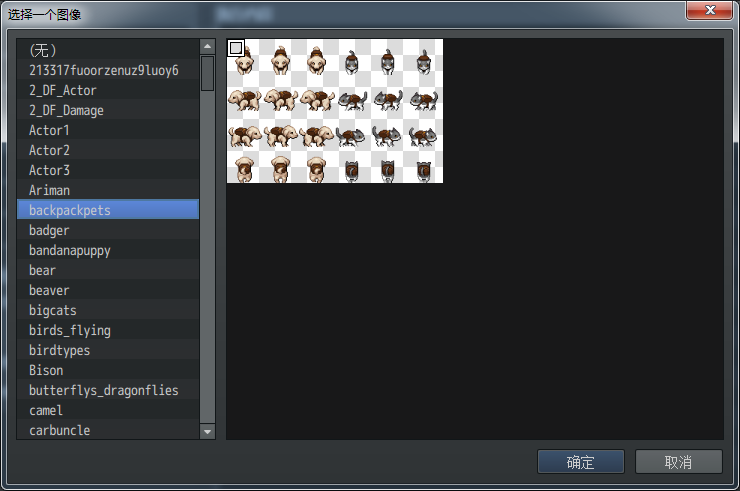The height and width of the screenshot is (491, 740).
Task: Confirm with the 确定 button
Action: tap(580, 462)
